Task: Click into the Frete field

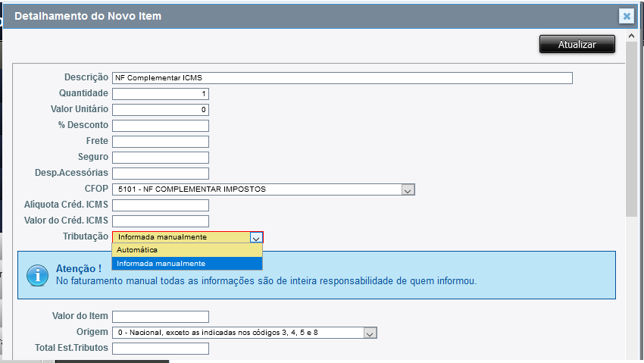Action: point(160,142)
